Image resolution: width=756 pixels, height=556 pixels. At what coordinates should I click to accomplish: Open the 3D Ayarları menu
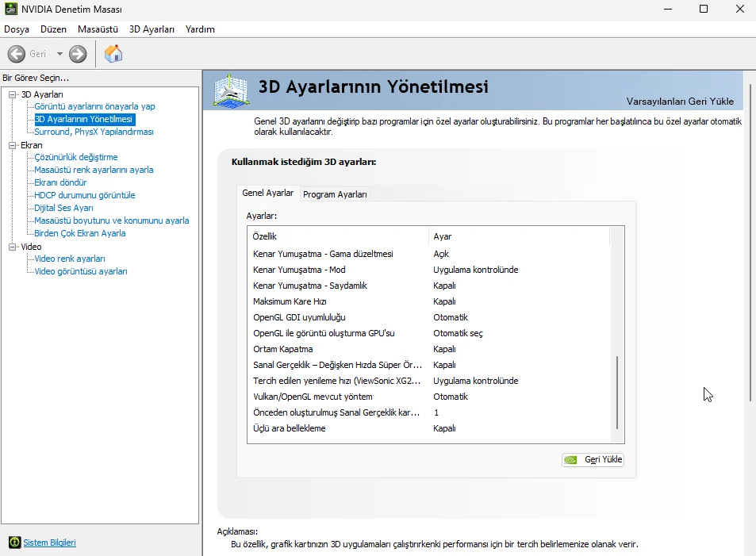click(x=152, y=29)
